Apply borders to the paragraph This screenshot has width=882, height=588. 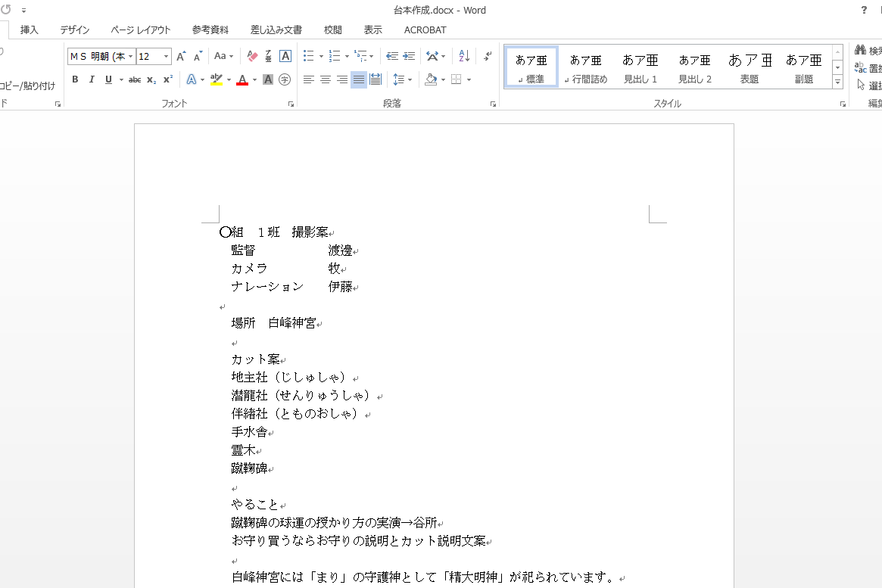(457, 79)
